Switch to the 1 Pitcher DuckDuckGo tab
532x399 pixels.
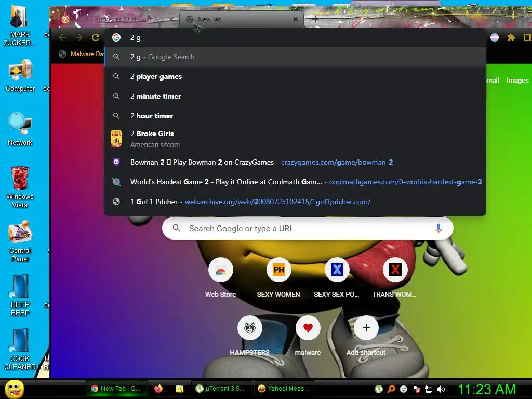point(118,19)
